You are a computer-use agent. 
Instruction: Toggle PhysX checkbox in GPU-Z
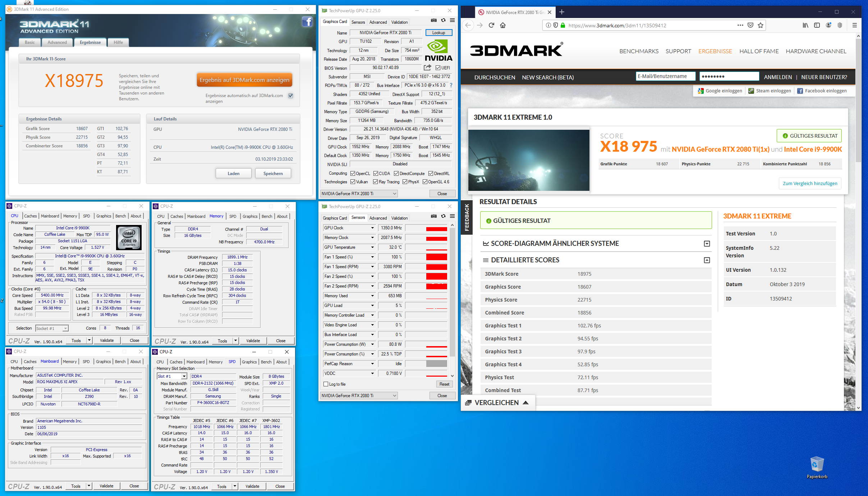click(405, 182)
